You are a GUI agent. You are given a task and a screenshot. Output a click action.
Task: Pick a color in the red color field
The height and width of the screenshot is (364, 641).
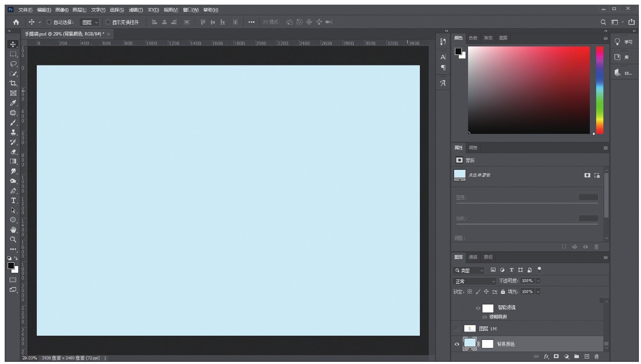point(529,90)
